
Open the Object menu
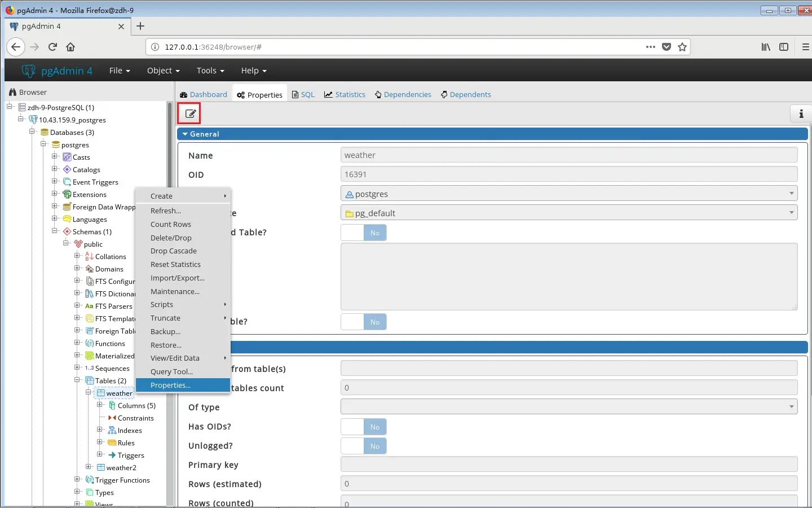(x=163, y=71)
